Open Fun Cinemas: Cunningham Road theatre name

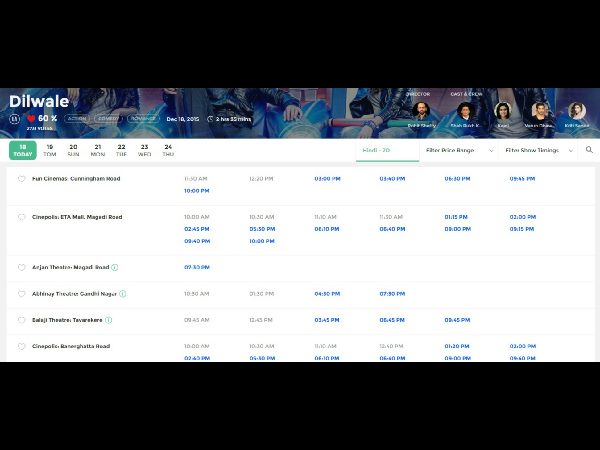pos(76,179)
